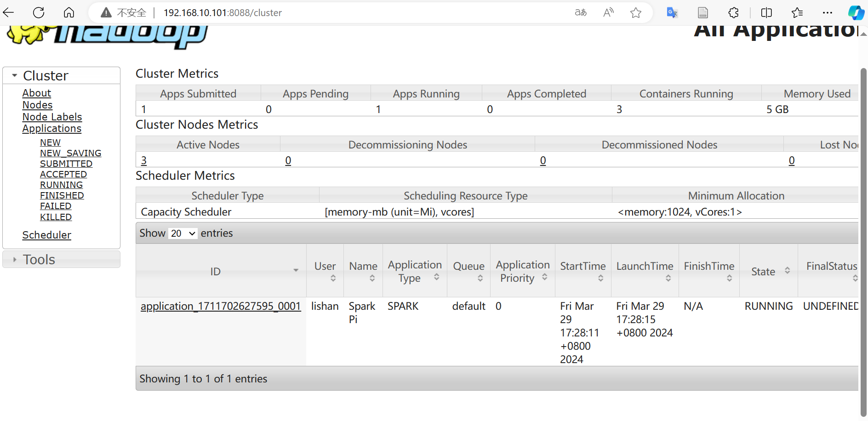Expand the Tools section
868x421 pixels.
15,260
